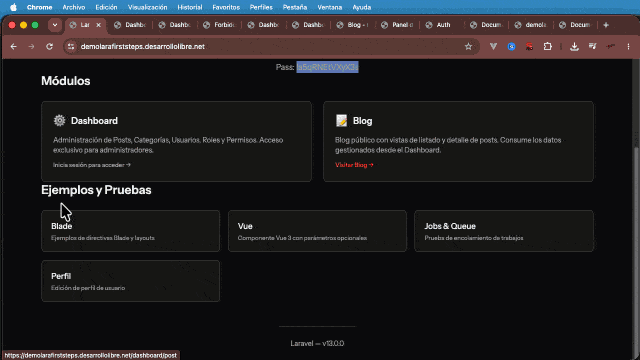Open the Visualización menu
This screenshot has width=640, height=360.
point(147,7)
